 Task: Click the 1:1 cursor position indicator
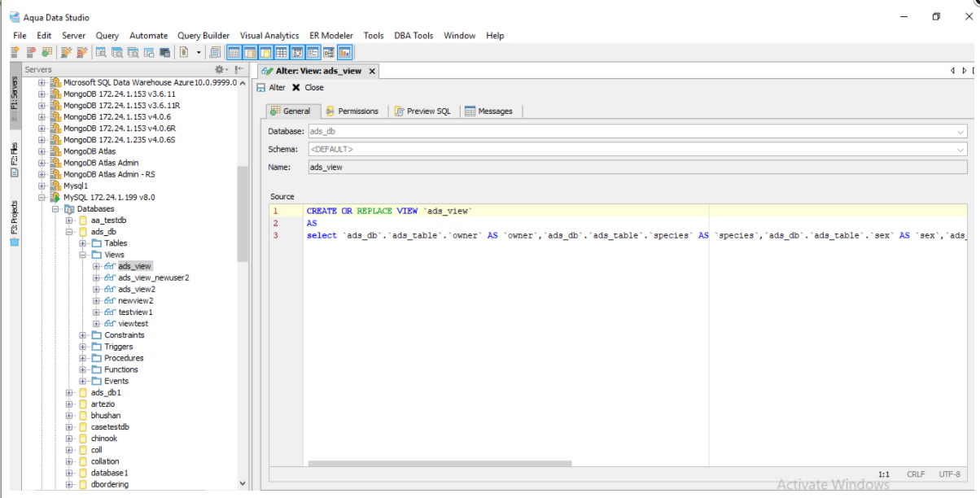pos(883,474)
